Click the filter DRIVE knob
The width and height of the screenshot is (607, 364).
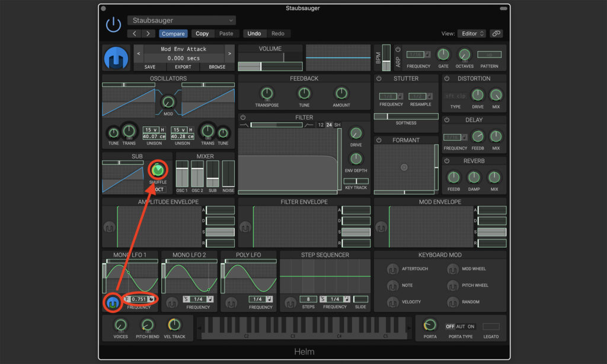(356, 133)
